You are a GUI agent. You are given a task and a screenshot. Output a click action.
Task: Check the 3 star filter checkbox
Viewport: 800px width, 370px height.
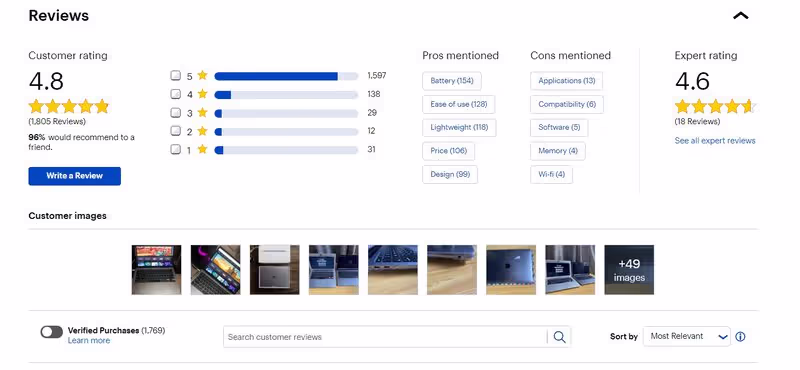click(x=176, y=112)
